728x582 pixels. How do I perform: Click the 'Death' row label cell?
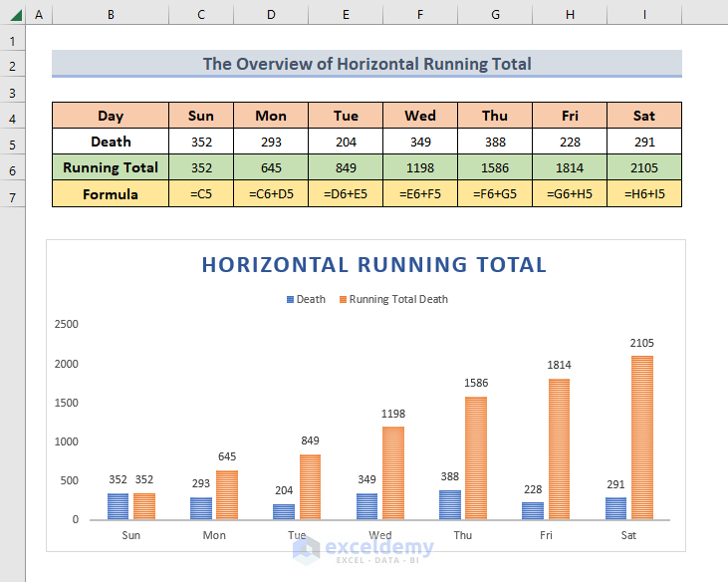111,142
